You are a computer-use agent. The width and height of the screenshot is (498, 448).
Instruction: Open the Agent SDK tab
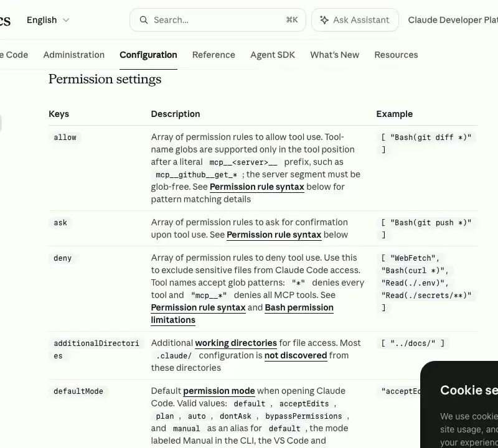pos(273,55)
